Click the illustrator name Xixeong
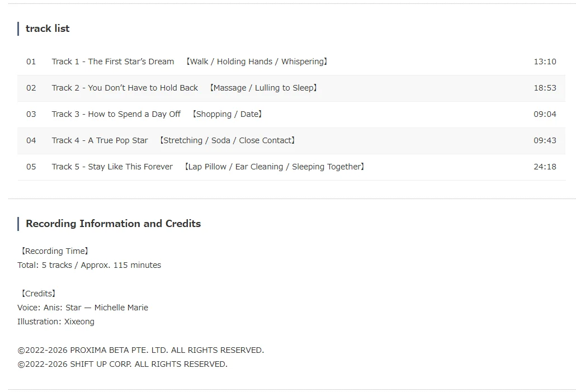Viewport: 576px width, 392px height. click(x=79, y=322)
